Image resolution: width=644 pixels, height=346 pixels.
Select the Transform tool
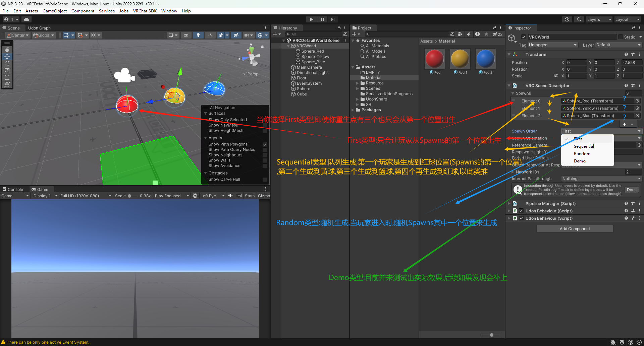[7, 85]
